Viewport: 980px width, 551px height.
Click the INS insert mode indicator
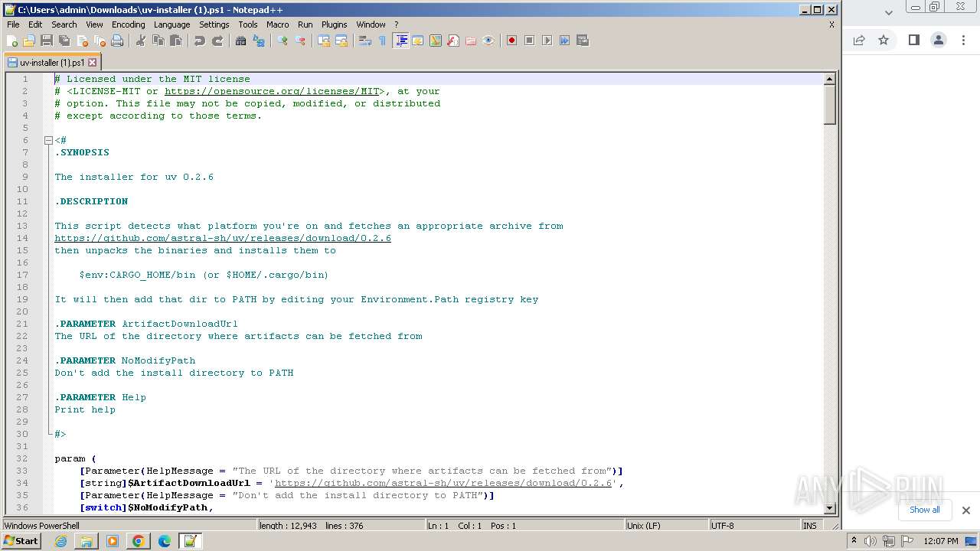point(810,526)
